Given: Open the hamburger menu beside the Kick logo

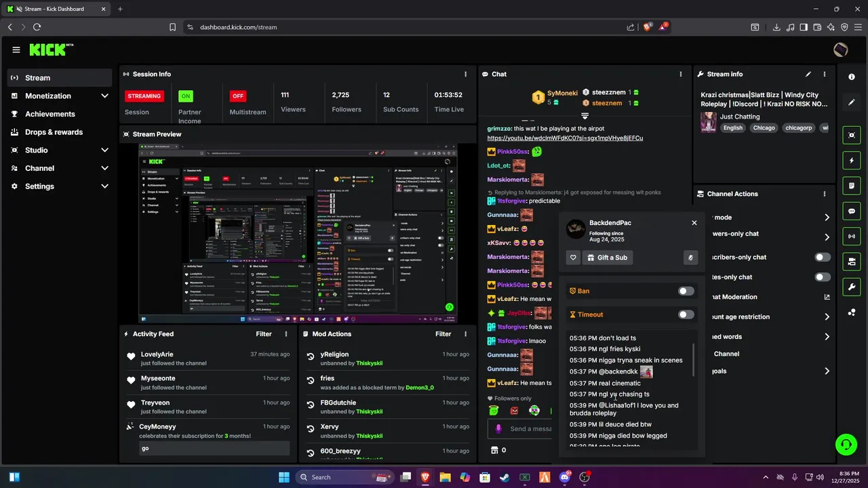Looking at the screenshot, I should point(16,49).
